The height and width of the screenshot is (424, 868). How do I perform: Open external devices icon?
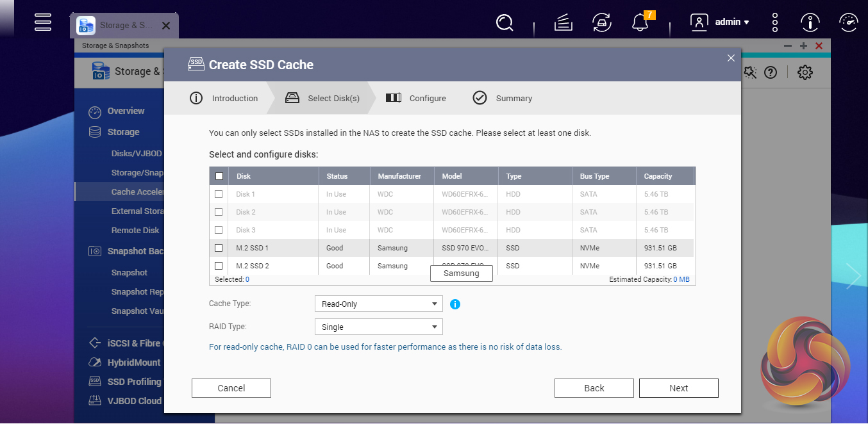pos(601,23)
